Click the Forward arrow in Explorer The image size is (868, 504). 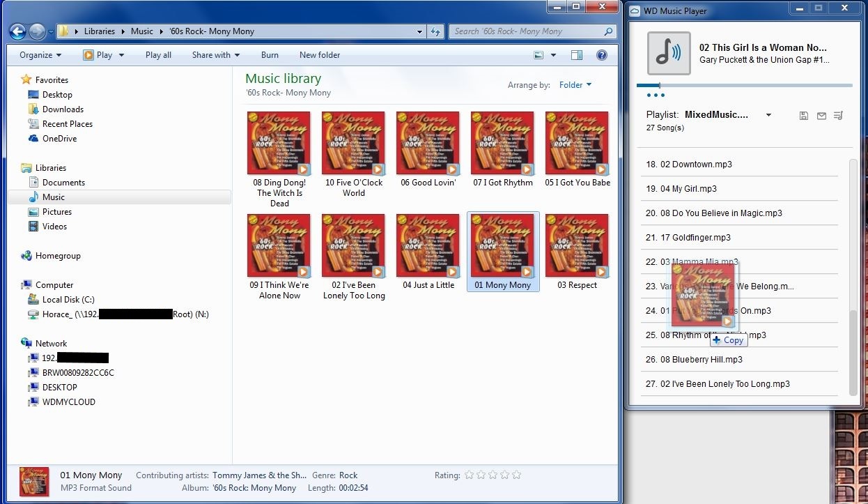[x=38, y=31]
